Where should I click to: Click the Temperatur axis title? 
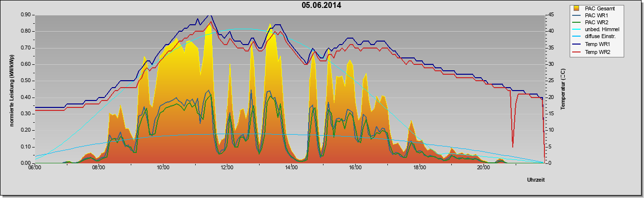point(563,89)
